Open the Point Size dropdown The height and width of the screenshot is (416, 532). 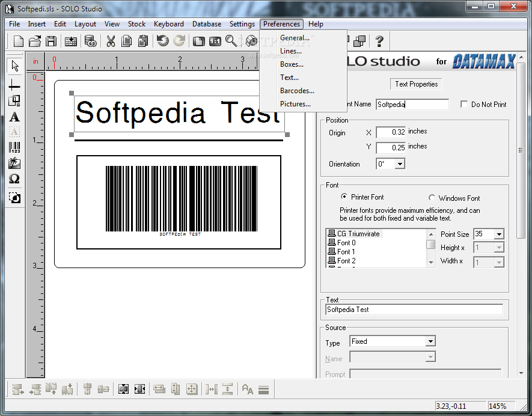point(499,234)
